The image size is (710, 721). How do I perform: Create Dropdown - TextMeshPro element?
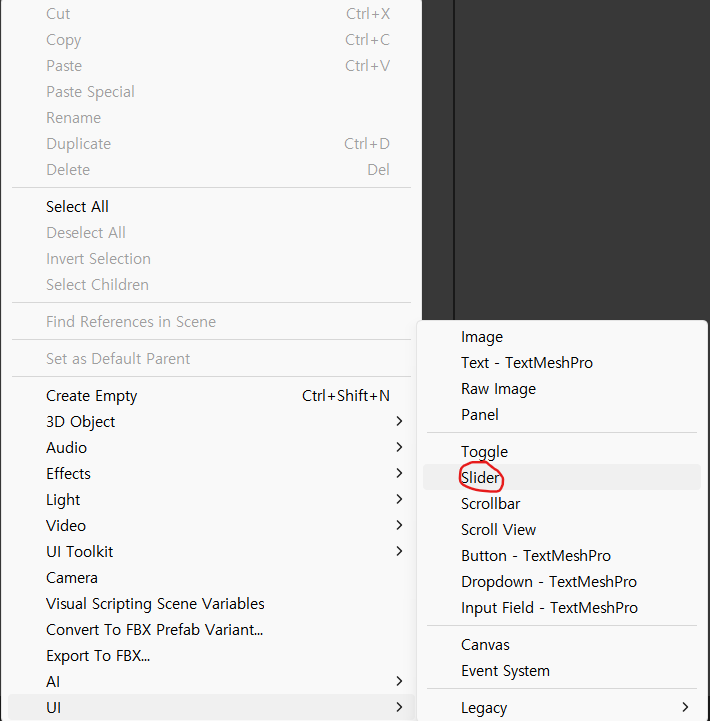561,582
